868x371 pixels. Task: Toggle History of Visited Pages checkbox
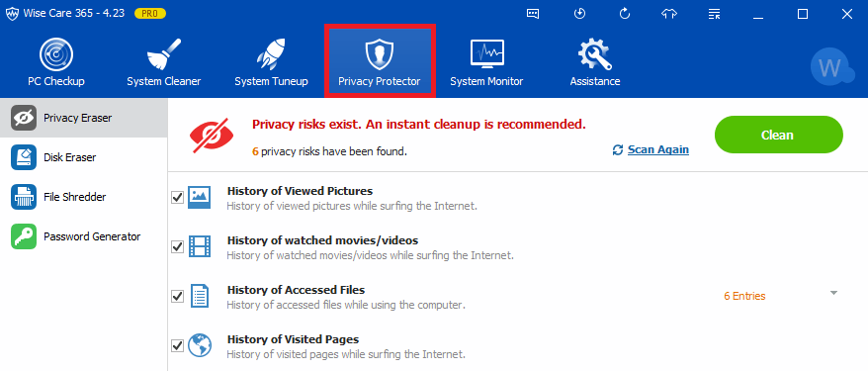(x=177, y=345)
